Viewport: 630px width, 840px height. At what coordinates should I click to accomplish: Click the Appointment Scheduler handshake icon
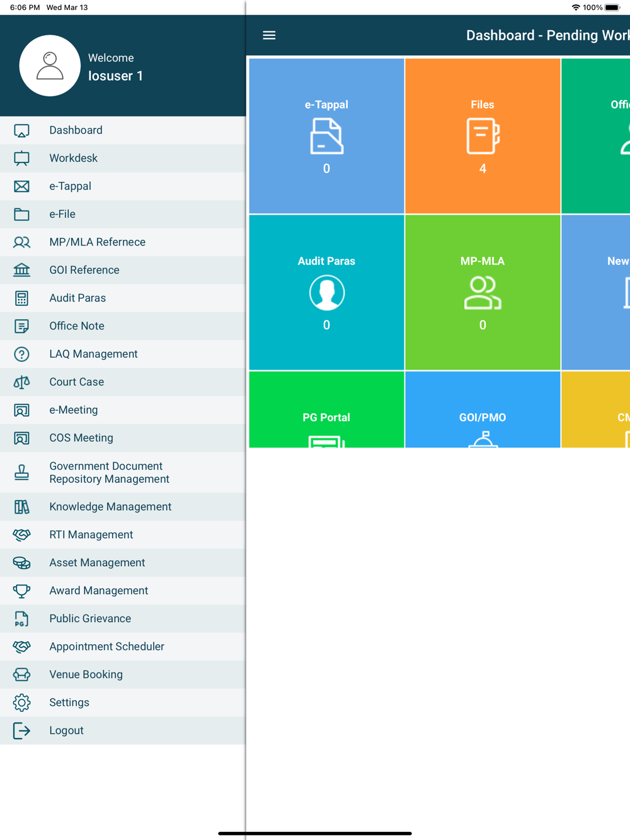pyautogui.click(x=21, y=647)
